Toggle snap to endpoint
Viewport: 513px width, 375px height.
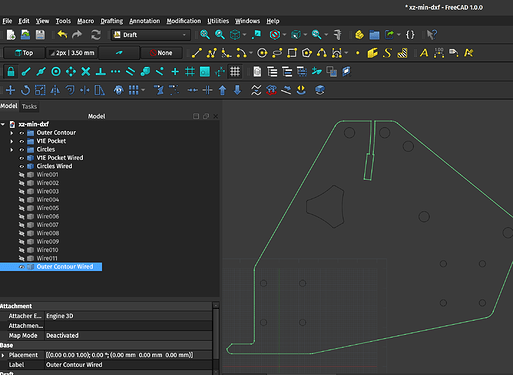click(x=26, y=71)
